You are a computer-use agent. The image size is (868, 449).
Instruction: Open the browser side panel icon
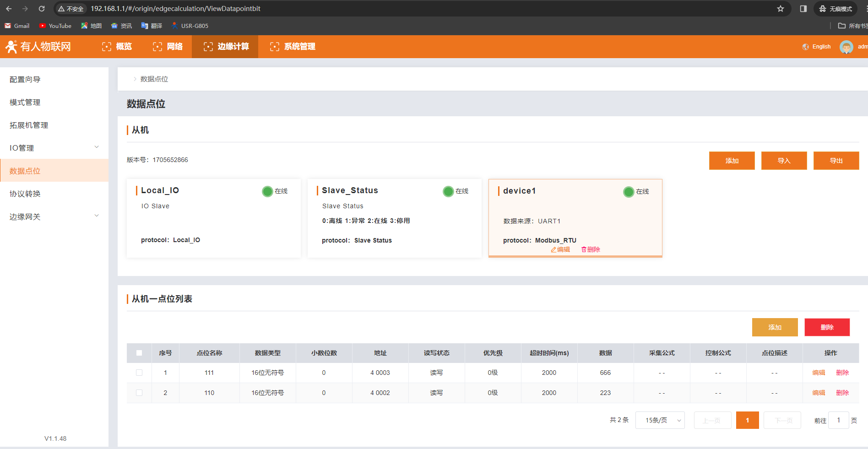coord(803,9)
